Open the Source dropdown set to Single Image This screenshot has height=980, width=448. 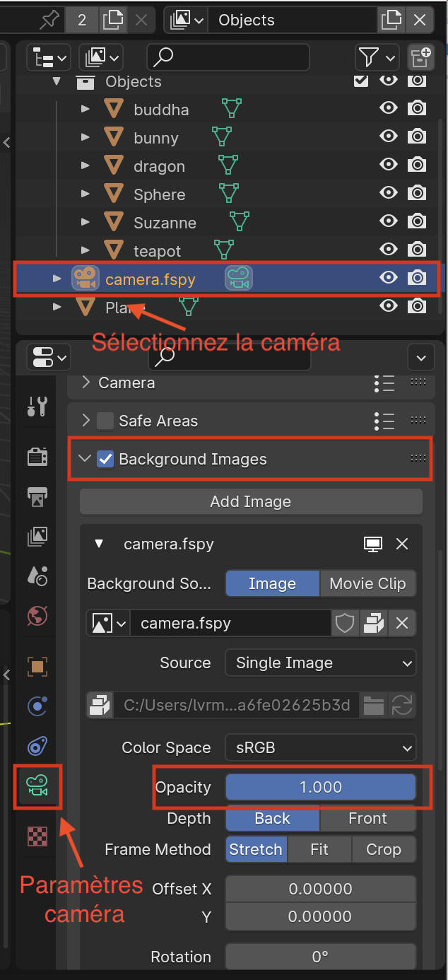coord(321,663)
